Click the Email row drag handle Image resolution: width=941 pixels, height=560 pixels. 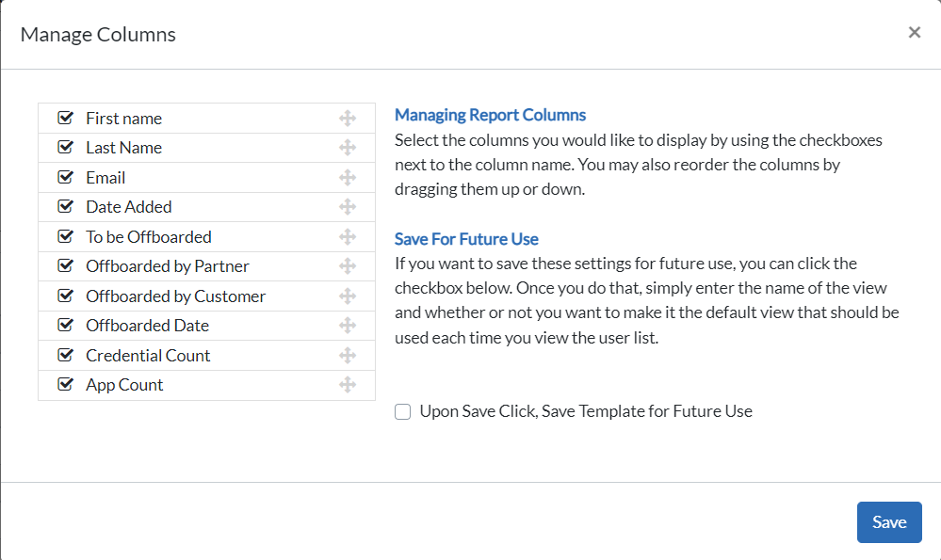click(x=347, y=178)
